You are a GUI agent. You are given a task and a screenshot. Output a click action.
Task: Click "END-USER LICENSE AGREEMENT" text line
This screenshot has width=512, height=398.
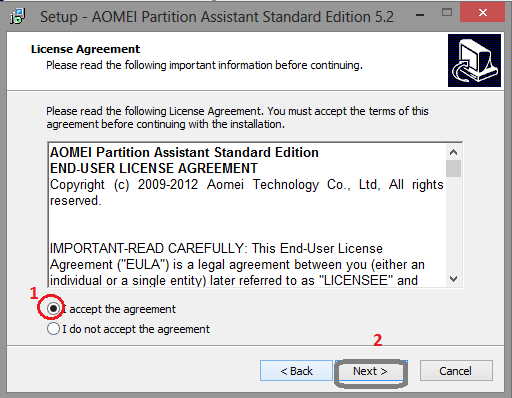tap(154, 168)
